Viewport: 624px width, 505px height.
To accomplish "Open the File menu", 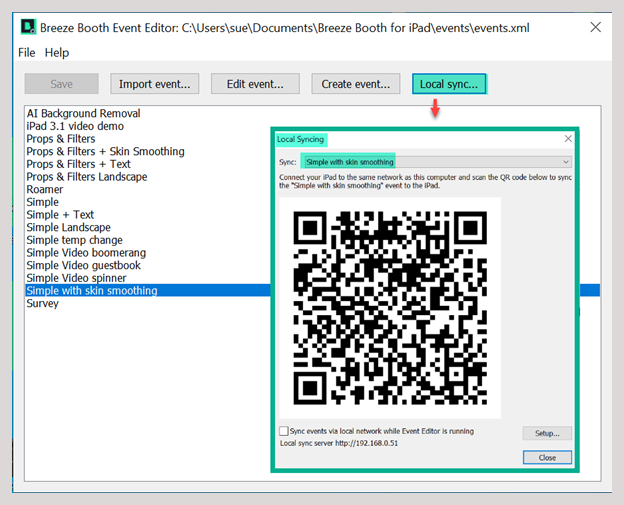I will click(27, 53).
